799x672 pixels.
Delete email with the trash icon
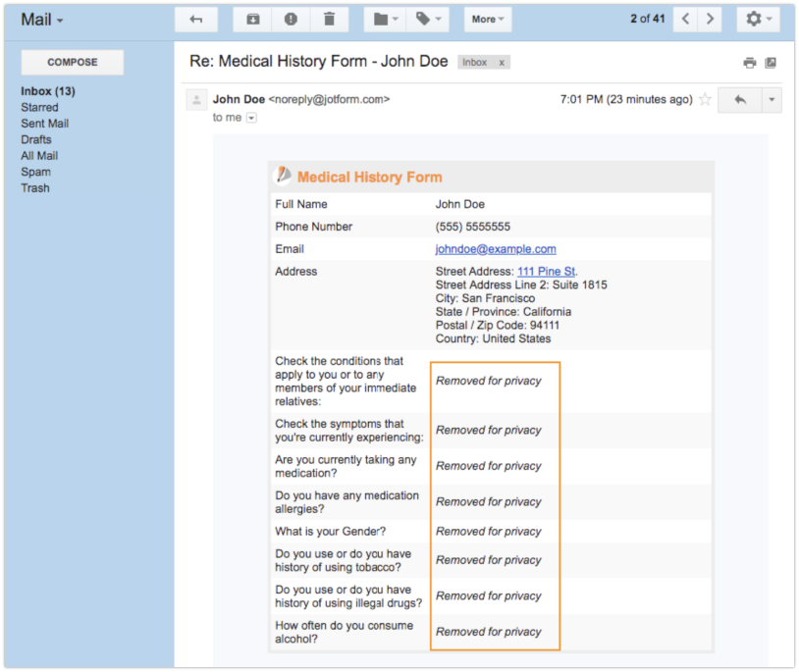329,19
